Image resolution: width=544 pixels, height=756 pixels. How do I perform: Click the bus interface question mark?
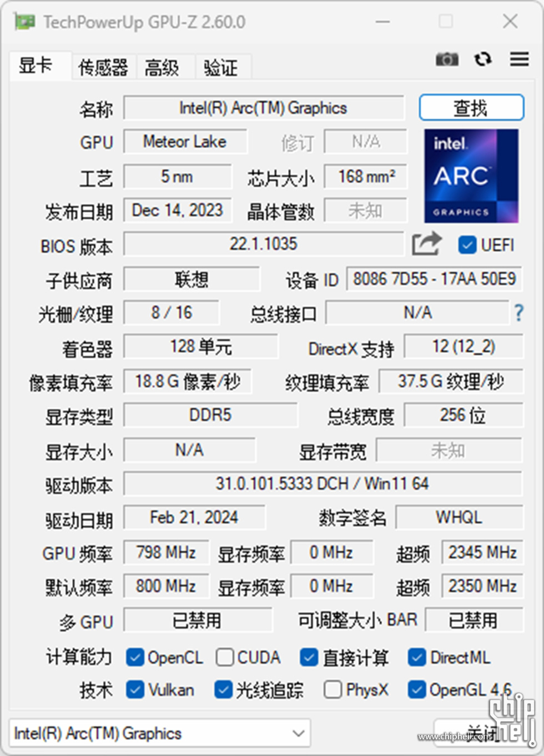tap(518, 313)
